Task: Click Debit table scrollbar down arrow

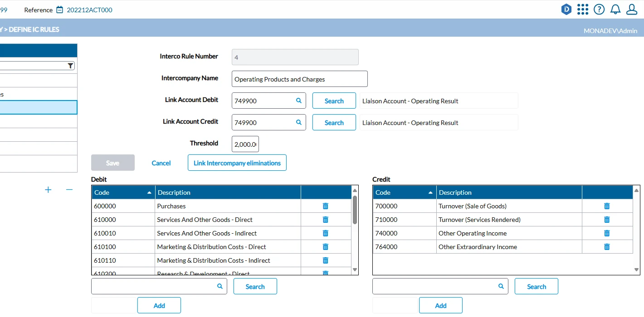Action: (x=355, y=270)
